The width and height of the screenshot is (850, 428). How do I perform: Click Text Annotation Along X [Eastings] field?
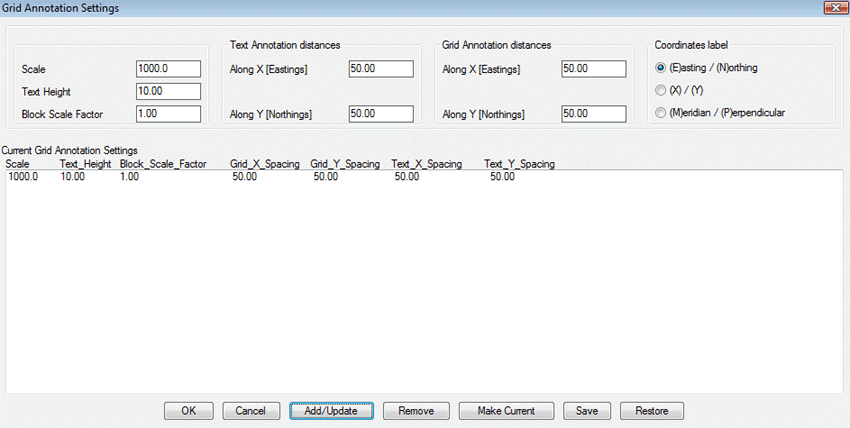[380, 69]
